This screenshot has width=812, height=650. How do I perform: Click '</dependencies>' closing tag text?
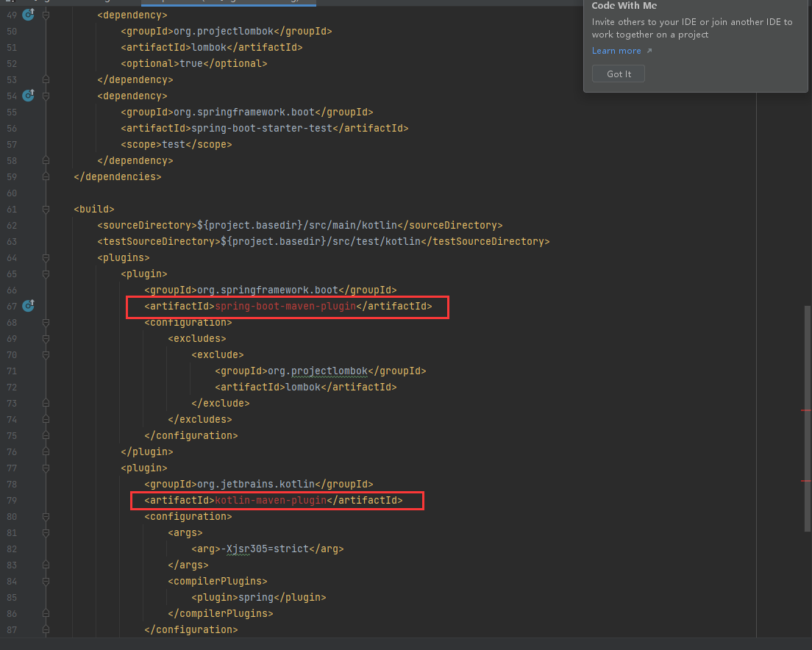(x=118, y=177)
